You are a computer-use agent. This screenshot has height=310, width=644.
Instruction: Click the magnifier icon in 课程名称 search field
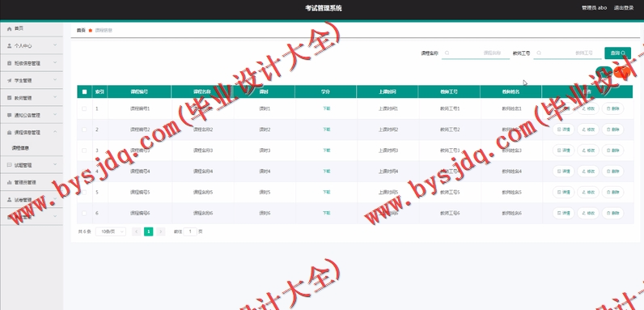(447, 53)
